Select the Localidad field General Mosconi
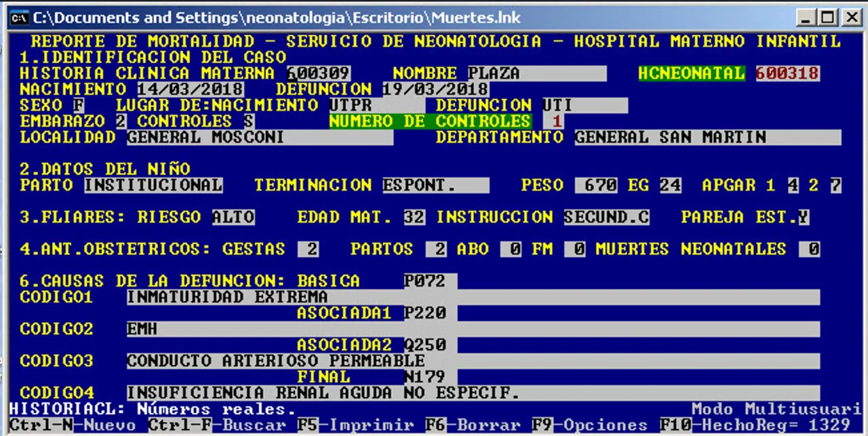 [260, 138]
